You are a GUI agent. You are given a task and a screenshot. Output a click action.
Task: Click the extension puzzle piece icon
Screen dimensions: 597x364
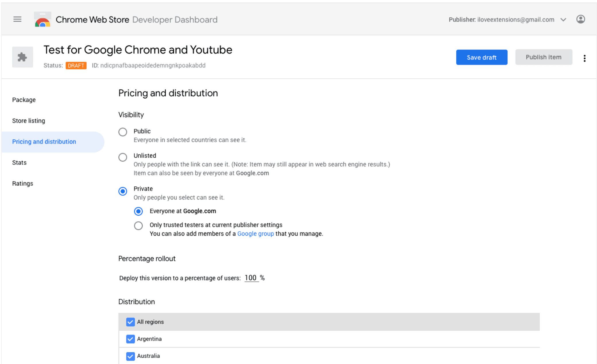tap(22, 57)
